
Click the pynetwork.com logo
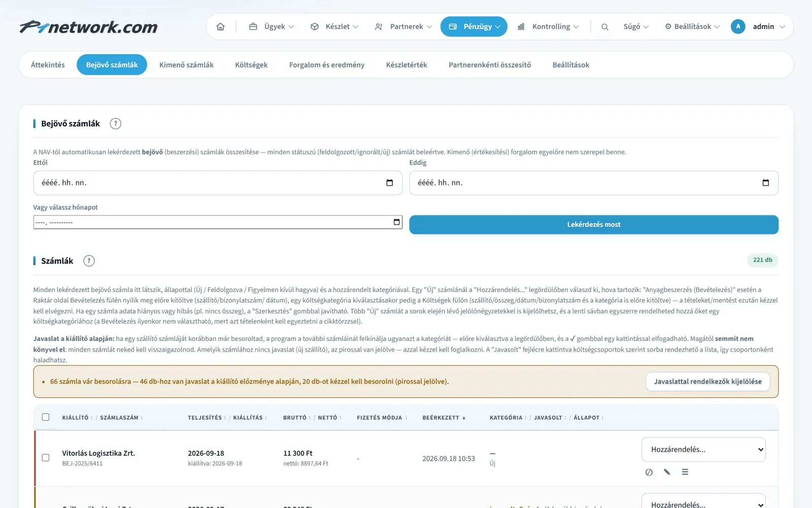click(89, 27)
